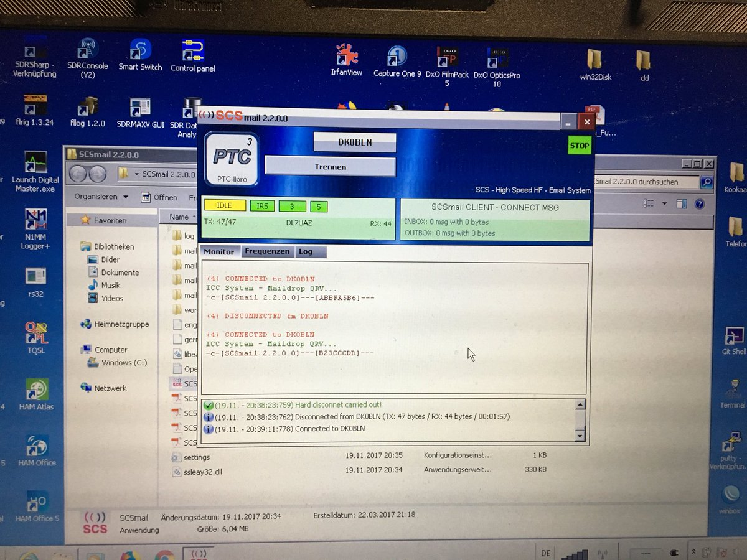Open view options dropdown arrow in Explorer

coord(664,203)
